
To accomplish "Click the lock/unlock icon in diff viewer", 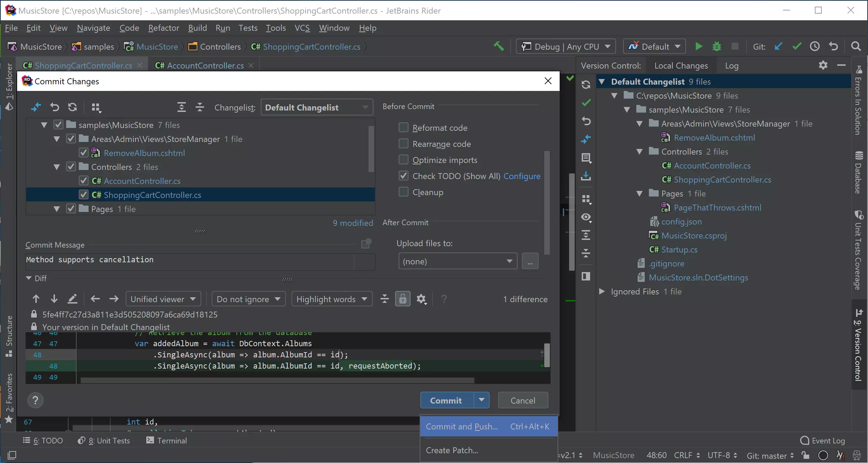I will click(403, 299).
